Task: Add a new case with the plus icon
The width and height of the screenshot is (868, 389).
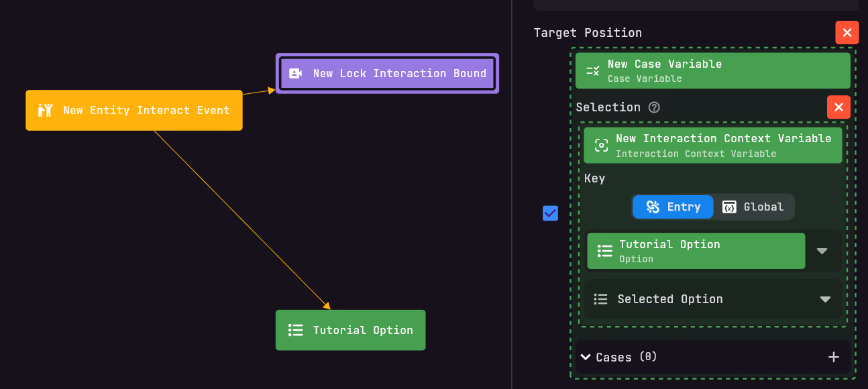Action: [x=833, y=357]
